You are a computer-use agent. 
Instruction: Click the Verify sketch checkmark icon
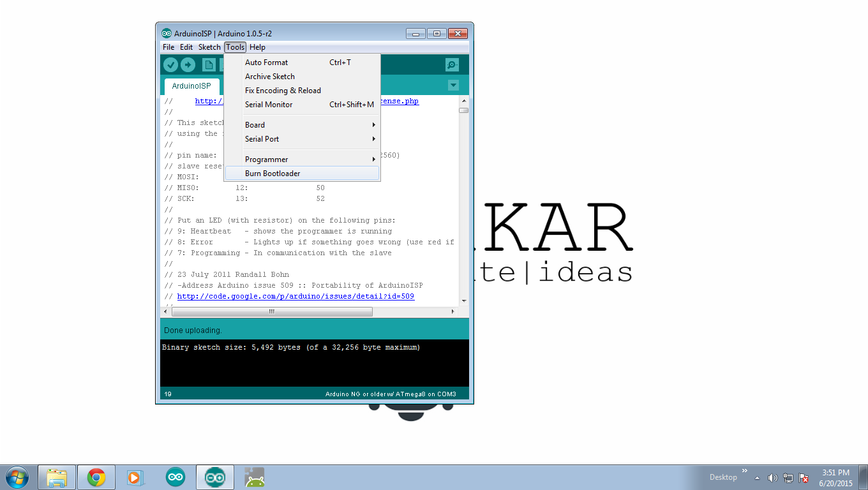pos(170,64)
